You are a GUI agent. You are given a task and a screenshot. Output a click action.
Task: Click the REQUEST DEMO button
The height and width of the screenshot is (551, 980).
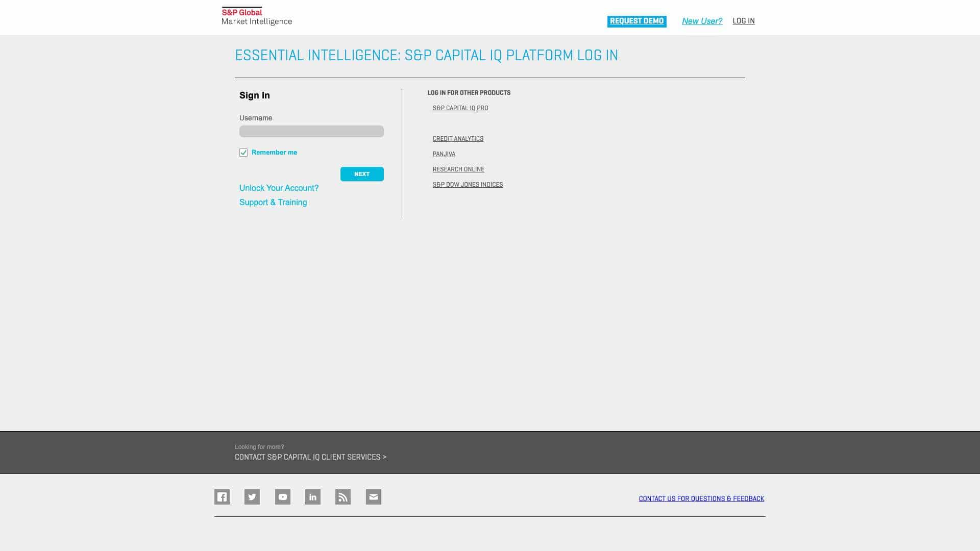click(636, 21)
